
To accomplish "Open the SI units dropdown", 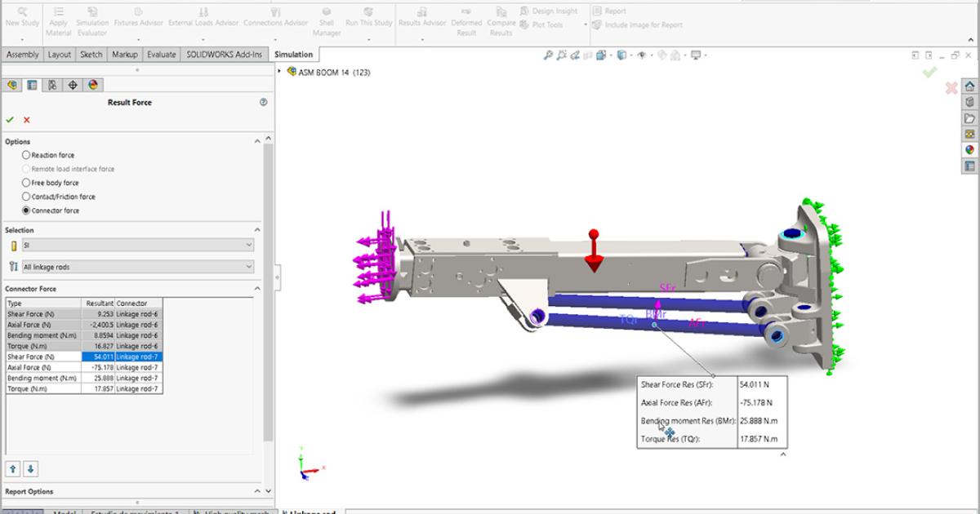I will click(131, 245).
